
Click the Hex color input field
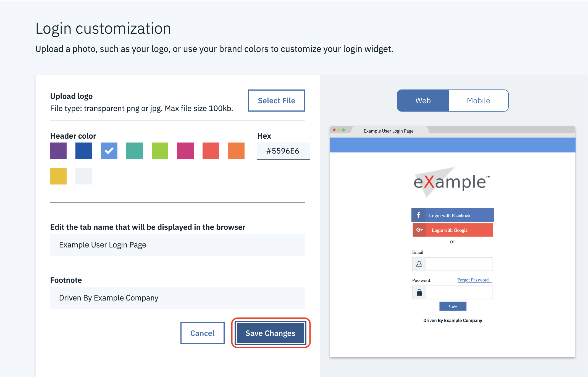click(283, 150)
